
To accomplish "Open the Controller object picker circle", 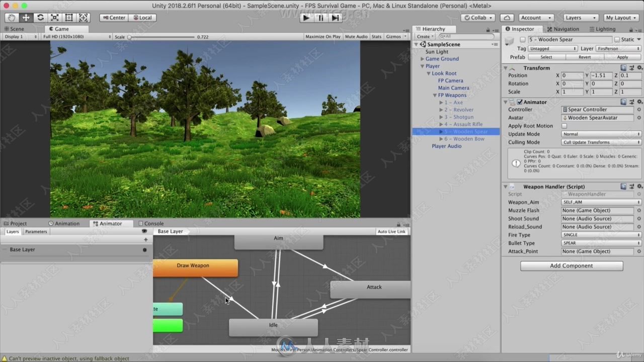I will [x=639, y=110].
